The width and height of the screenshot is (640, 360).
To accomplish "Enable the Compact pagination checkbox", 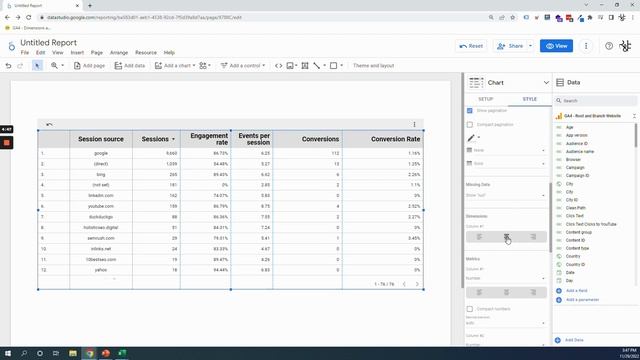I will click(x=470, y=124).
